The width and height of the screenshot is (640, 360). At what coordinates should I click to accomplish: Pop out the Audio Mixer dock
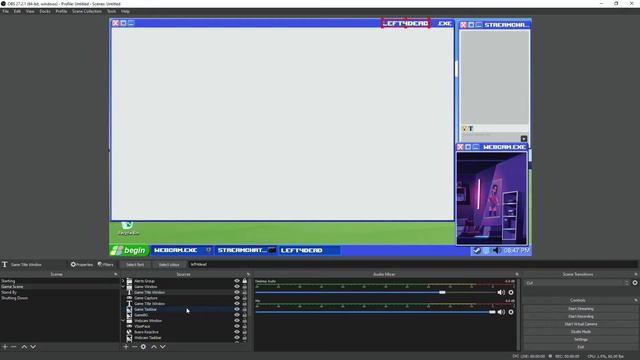click(517, 274)
